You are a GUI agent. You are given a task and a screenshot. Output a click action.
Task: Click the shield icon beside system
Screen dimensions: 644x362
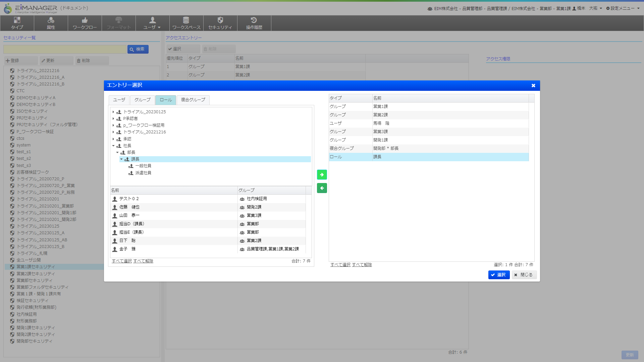point(12,145)
